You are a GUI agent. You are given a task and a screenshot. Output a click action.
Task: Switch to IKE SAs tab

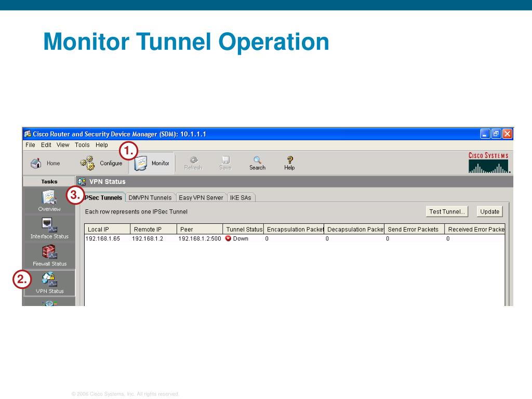[x=241, y=198]
